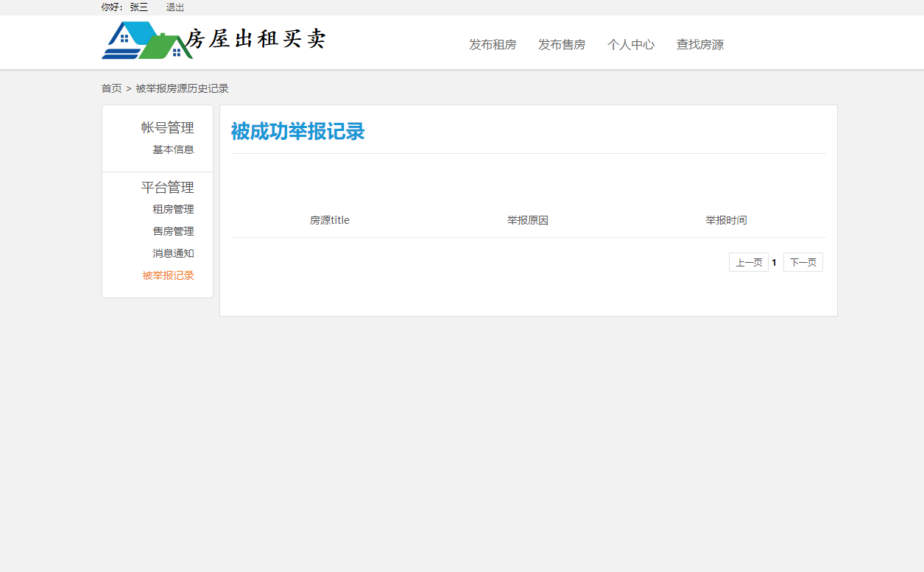View 消息通知 notifications
The image size is (924, 572).
172,253
